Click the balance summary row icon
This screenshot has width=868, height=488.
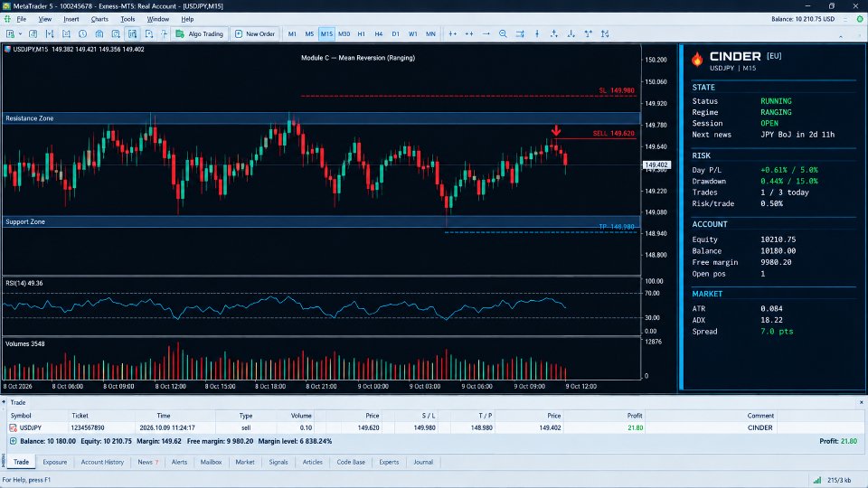pos(13,441)
